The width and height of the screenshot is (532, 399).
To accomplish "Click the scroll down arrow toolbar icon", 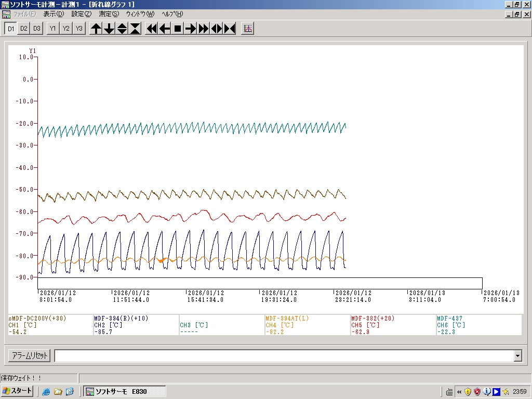I will (109, 29).
